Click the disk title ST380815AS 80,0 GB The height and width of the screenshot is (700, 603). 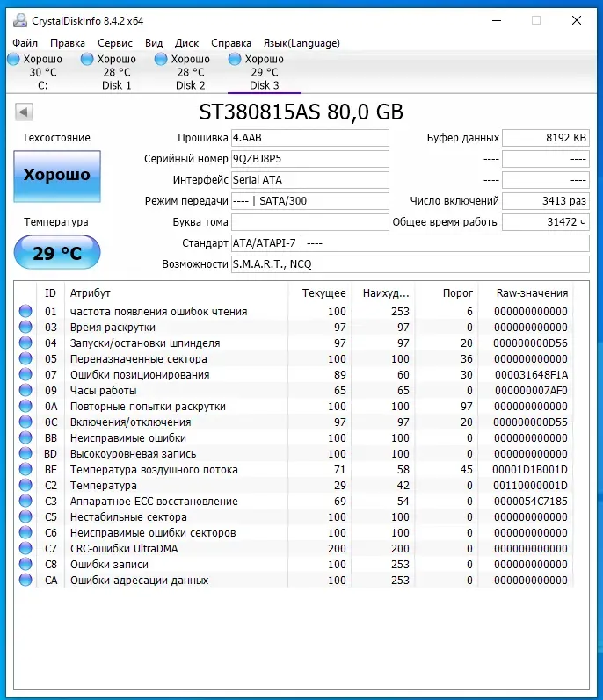click(x=301, y=112)
